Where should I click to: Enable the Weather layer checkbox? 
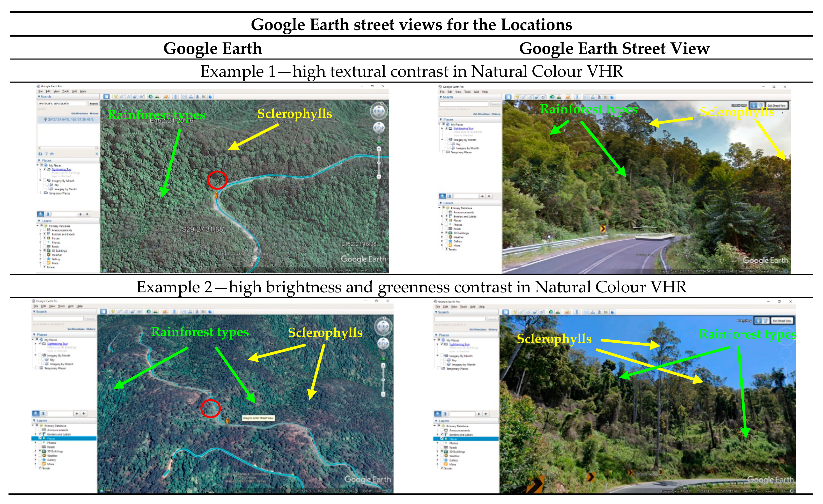(x=44, y=255)
